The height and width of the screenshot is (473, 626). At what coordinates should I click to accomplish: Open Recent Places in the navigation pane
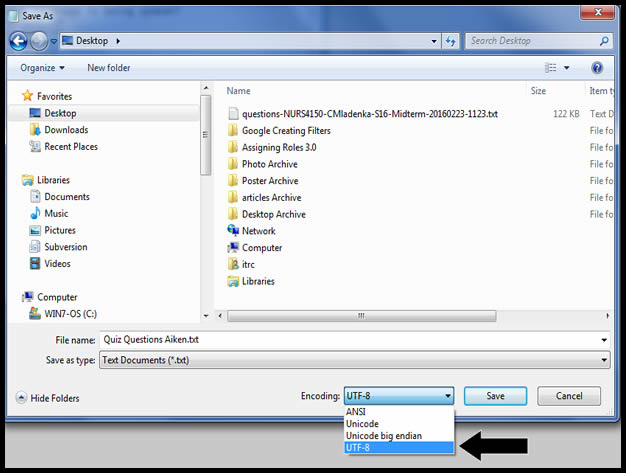(x=71, y=146)
